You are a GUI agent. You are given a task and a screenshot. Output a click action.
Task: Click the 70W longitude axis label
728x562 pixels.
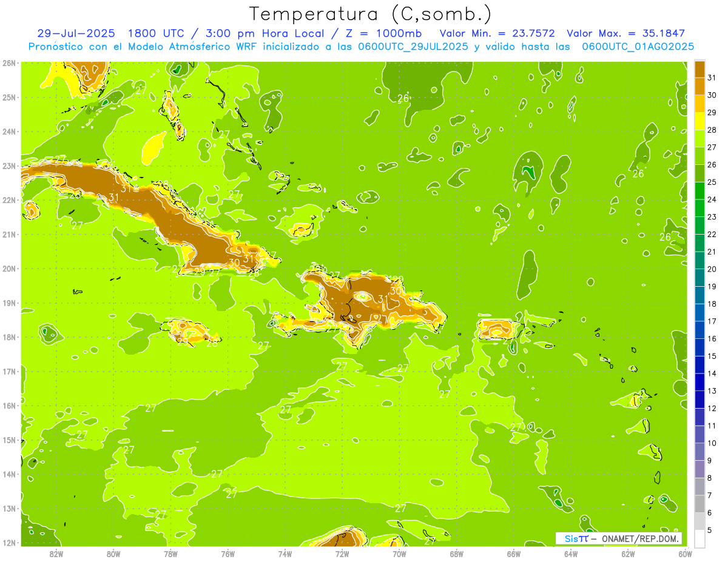click(x=399, y=554)
